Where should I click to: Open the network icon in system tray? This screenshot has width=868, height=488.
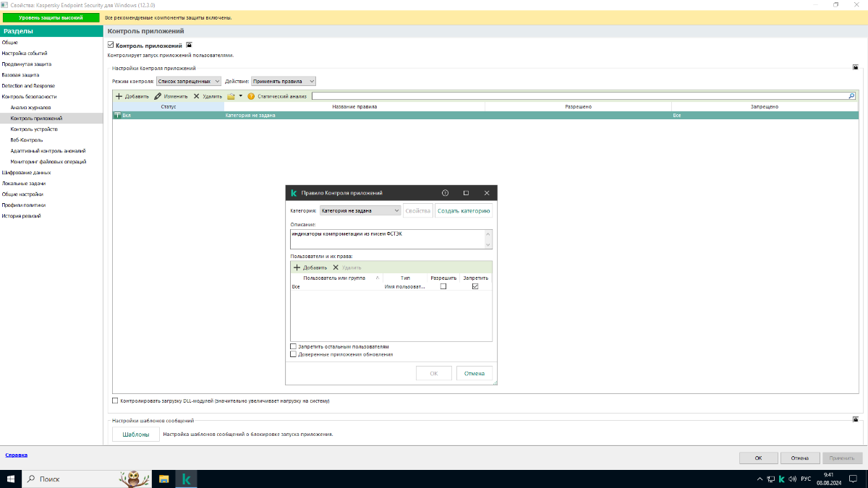click(x=770, y=479)
